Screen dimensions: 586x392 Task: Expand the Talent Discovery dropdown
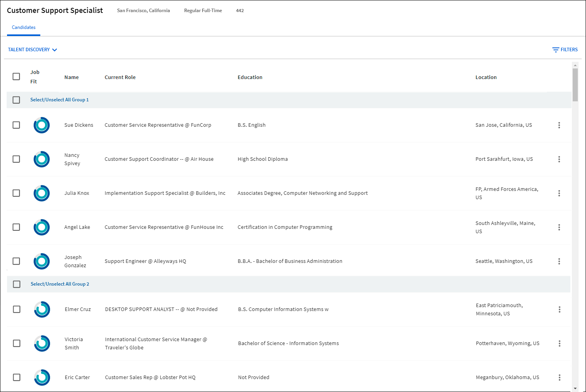pyautogui.click(x=32, y=50)
